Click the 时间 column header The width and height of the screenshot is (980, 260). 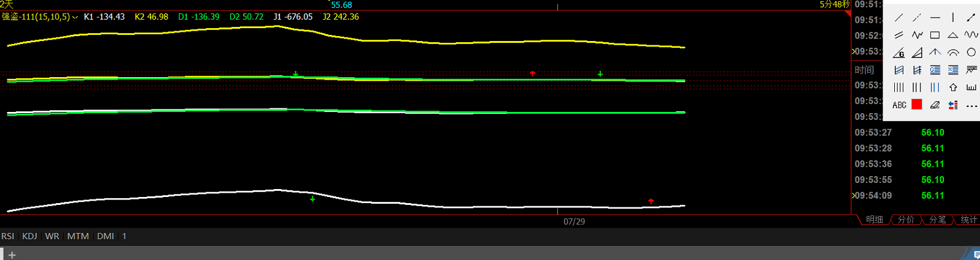[864, 70]
